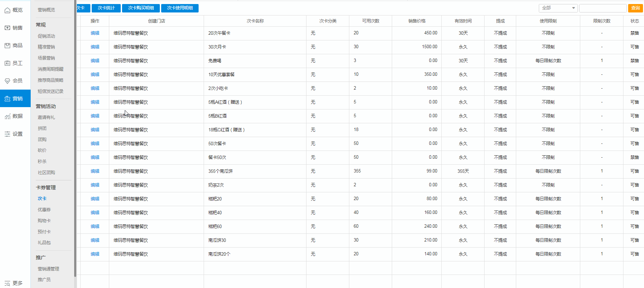Switch to the 次卡使用明细 tab

pyautogui.click(x=180, y=8)
